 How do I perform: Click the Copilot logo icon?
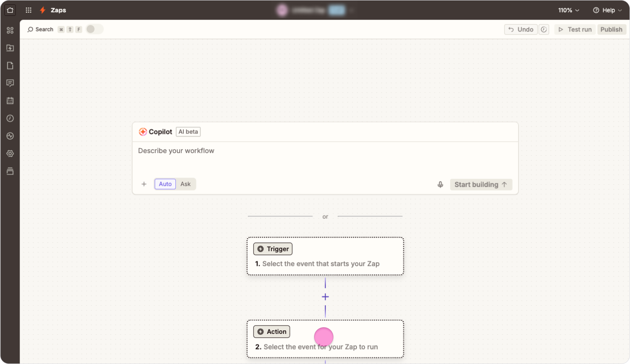pos(143,132)
